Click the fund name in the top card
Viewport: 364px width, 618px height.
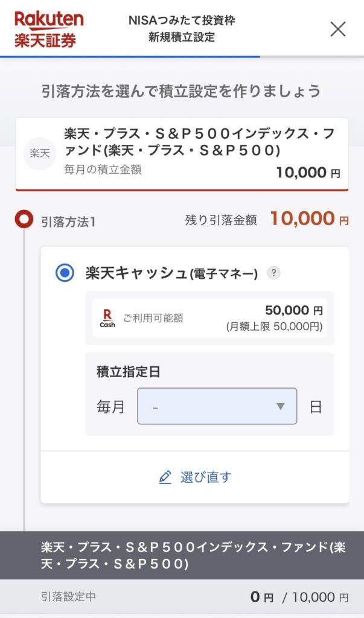199,141
